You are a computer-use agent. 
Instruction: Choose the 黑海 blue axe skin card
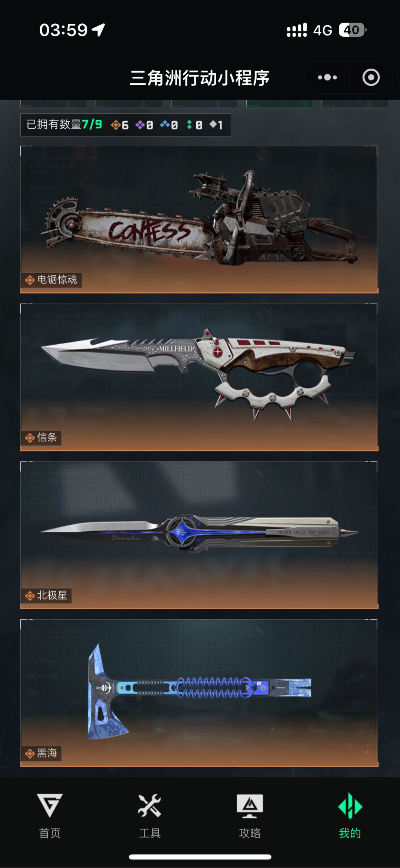tap(199, 693)
